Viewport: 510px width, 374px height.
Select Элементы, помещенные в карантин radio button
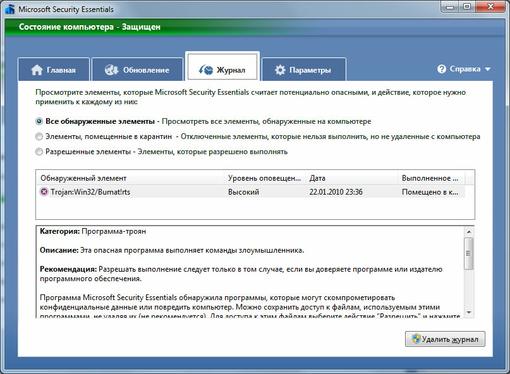(39, 137)
